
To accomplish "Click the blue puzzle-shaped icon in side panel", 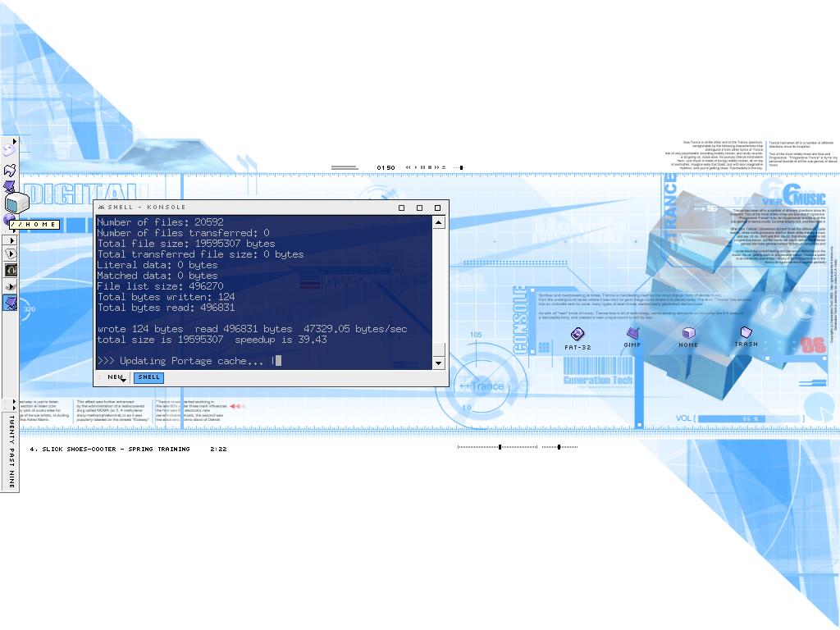I will point(10,171).
